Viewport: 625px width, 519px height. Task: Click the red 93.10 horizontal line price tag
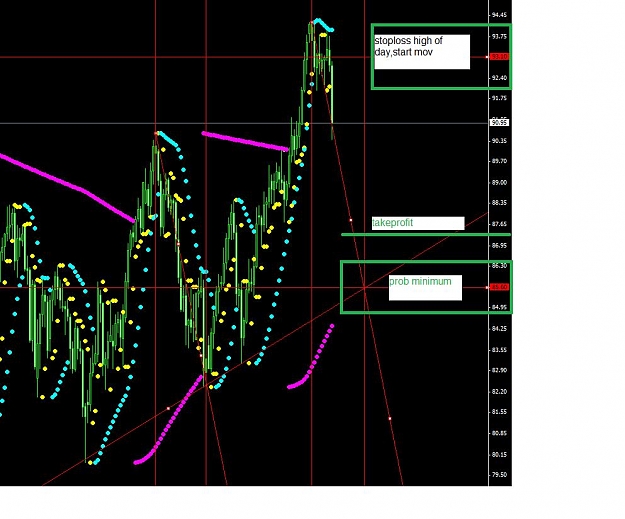[499, 57]
